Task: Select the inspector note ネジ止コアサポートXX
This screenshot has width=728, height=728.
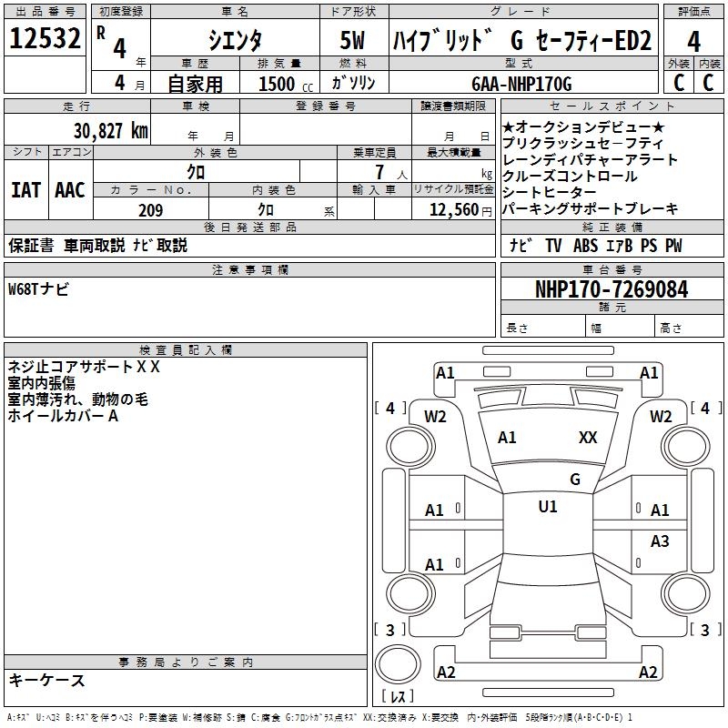Action: (84, 367)
